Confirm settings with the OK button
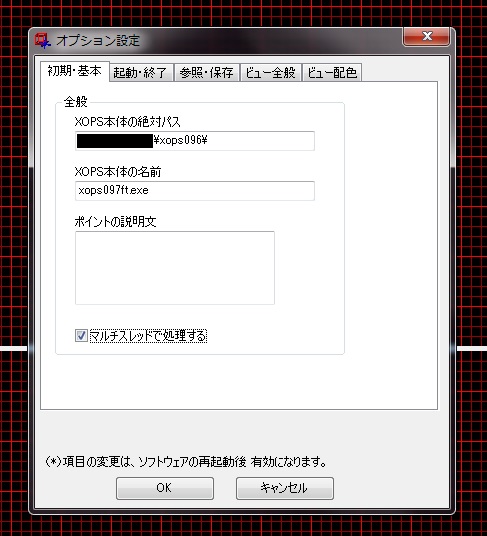The height and width of the screenshot is (536, 487). (x=165, y=488)
